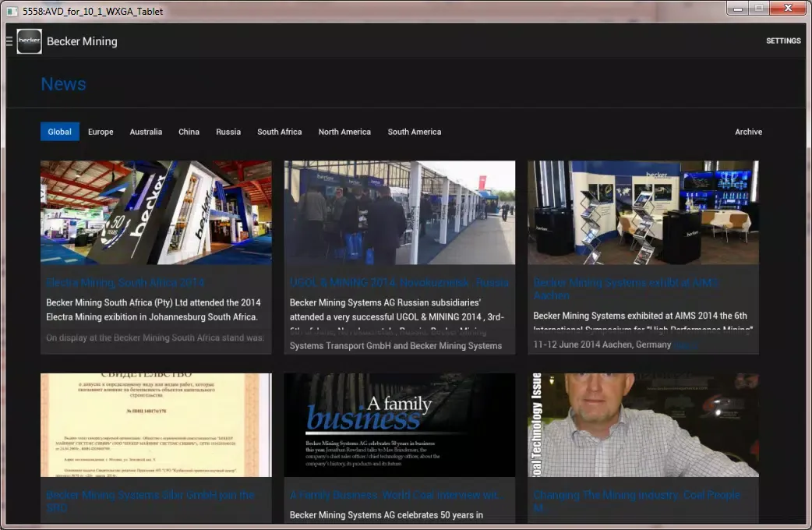The width and height of the screenshot is (812, 530).
Task: Open the South America news tab
Action: [x=414, y=132]
